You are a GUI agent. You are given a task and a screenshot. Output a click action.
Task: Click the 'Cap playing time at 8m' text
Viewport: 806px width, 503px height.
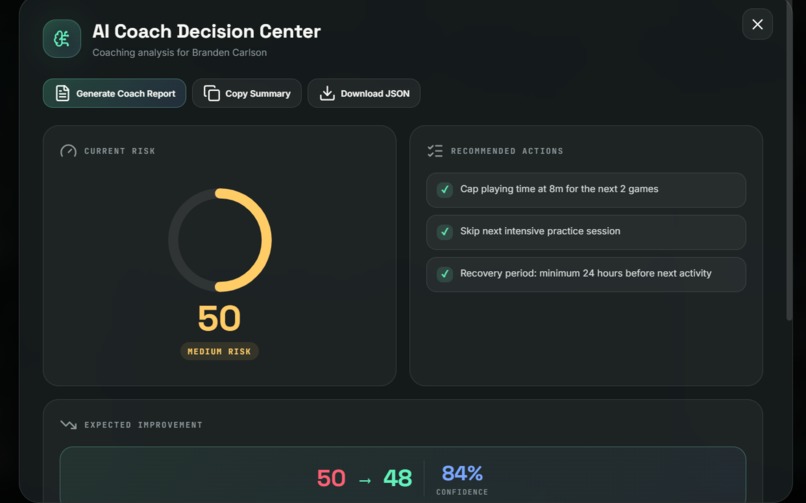559,189
